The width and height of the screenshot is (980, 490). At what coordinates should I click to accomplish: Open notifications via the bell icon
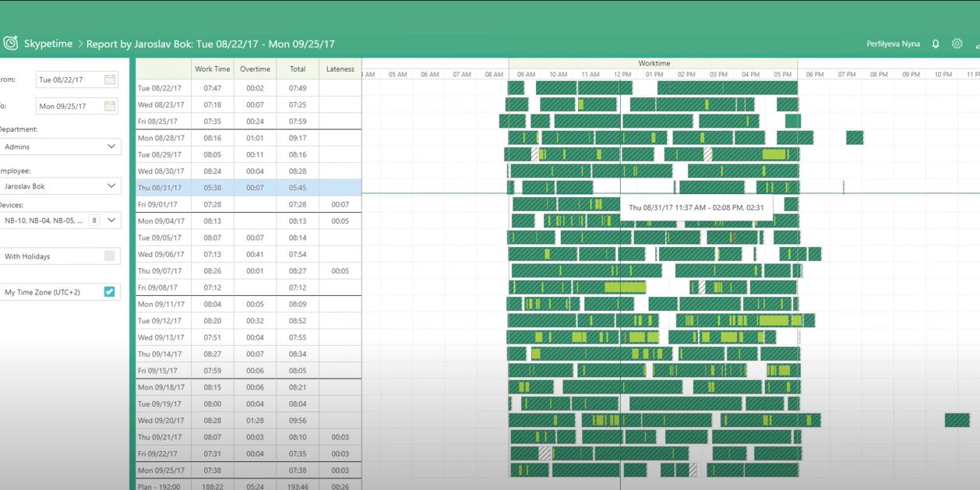tap(936, 44)
